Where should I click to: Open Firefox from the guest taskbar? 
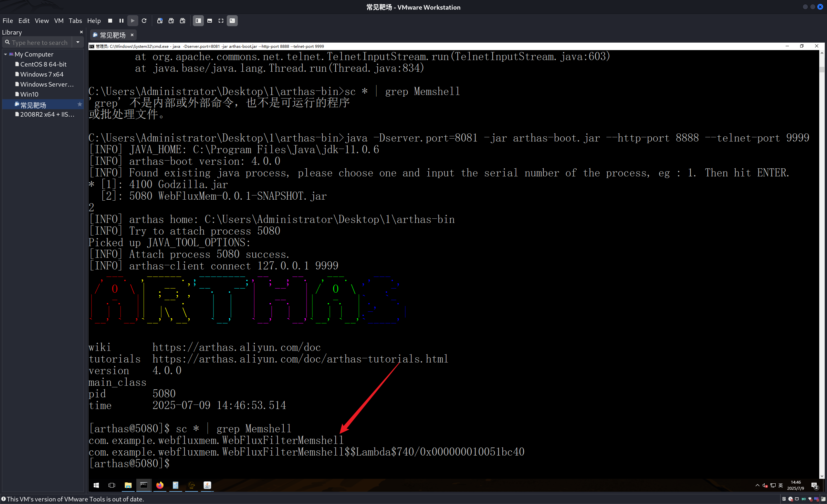[160, 485]
